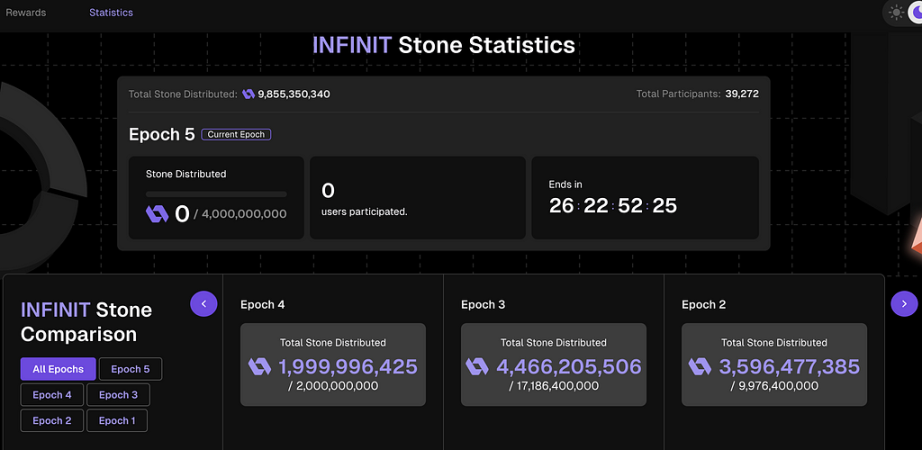This screenshot has width=922, height=450.
Task: Click the 39,272 participants count
Action: (741, 94)
